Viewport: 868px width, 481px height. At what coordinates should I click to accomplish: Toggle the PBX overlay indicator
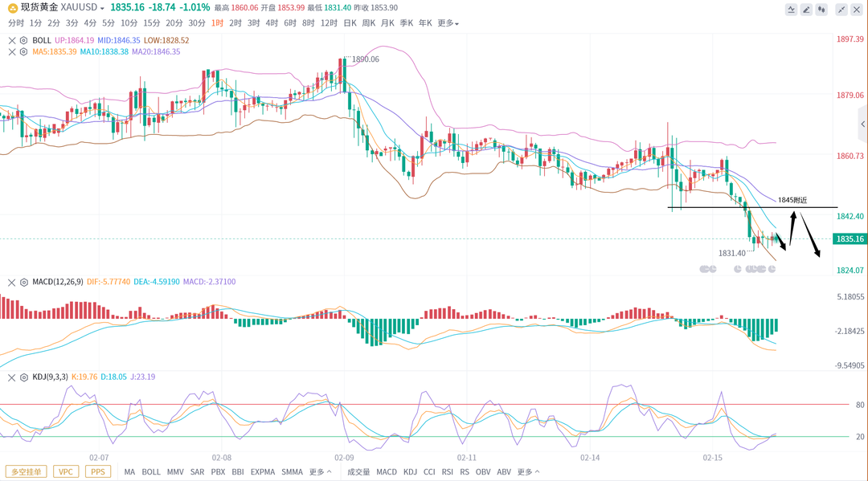(x=218, y=472)
